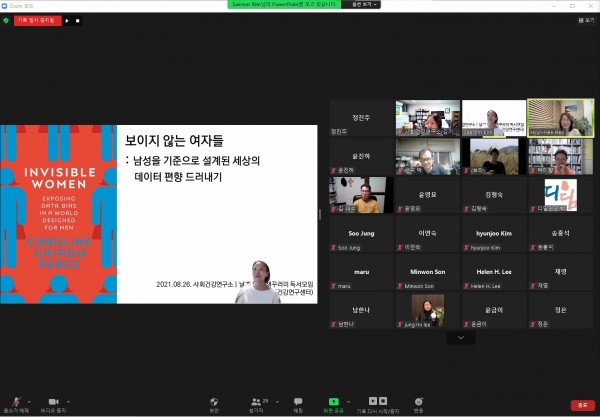
Task: Select the 윤진하 participant tile
Action: coord(361,157)
